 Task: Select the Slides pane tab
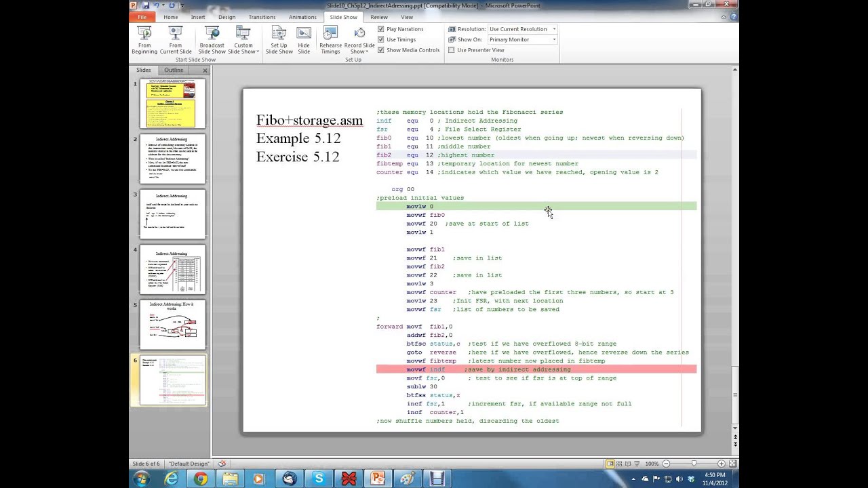[143, 70]
